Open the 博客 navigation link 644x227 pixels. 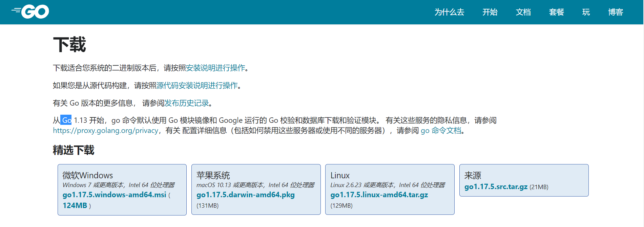(616, 12)
